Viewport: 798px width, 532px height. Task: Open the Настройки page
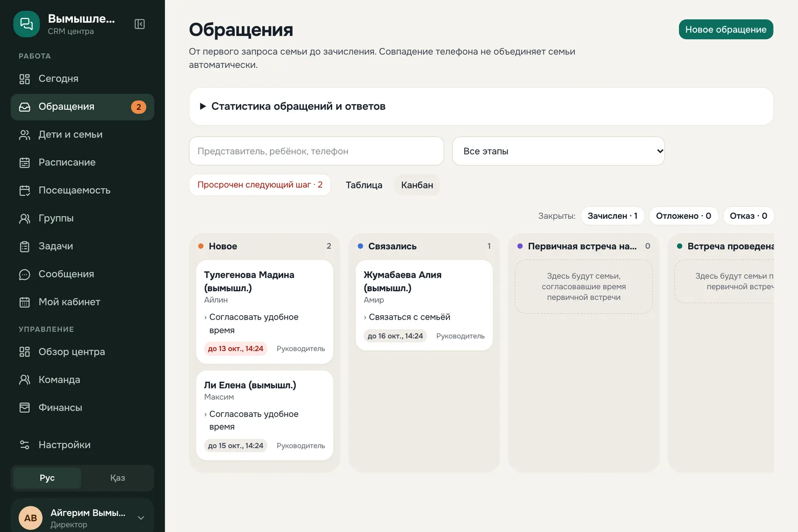82,445
